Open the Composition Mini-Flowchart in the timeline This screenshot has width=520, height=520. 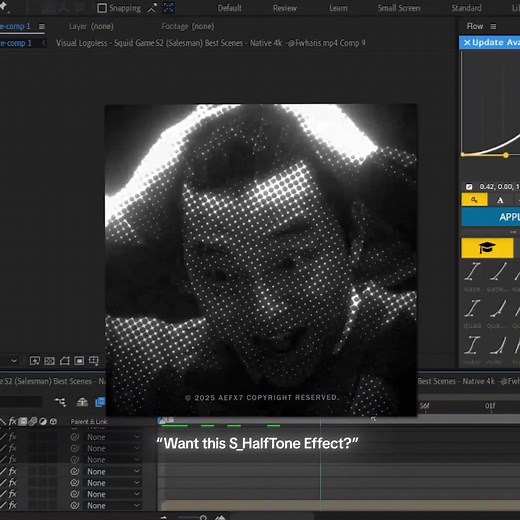[60, 402]
